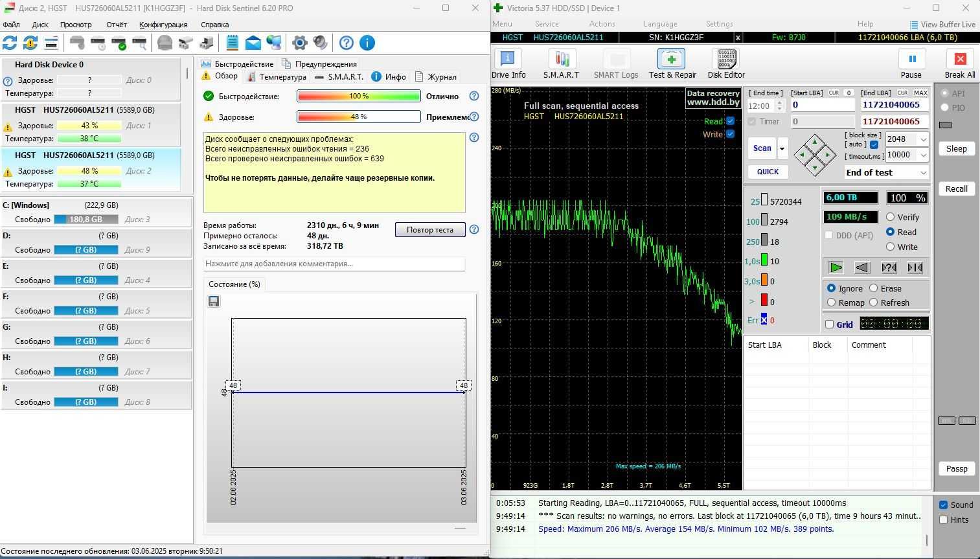The width and height of the screenshot is (980, 559).
Task: Open the Service menu in Victoria
Action: coord(547,24)
